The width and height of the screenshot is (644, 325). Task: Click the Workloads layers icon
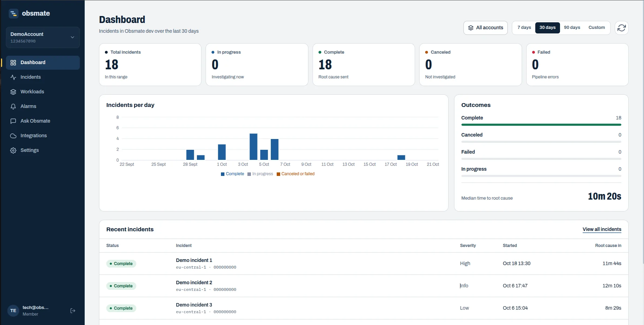point(13,92)
